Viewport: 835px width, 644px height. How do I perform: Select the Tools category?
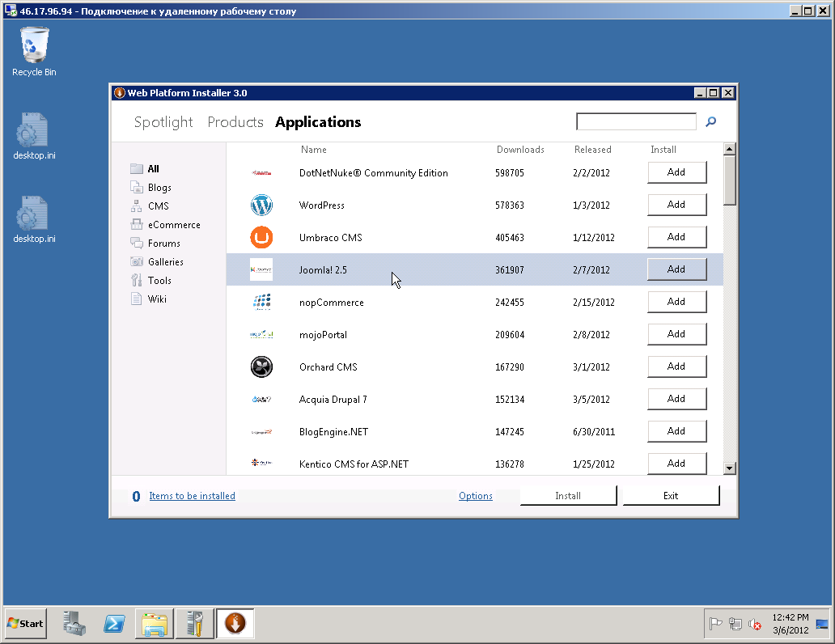[151, 280]
